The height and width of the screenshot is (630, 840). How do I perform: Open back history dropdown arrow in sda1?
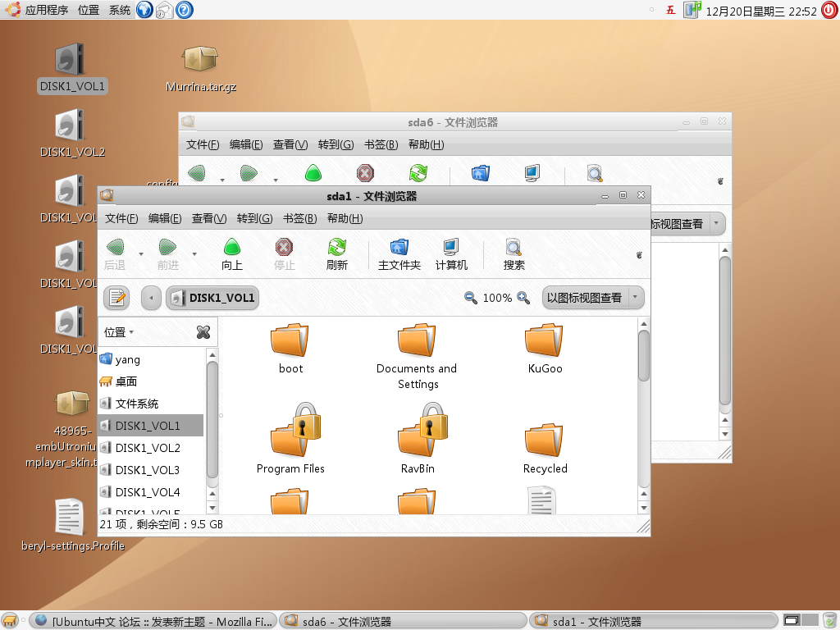click(141, 254)
